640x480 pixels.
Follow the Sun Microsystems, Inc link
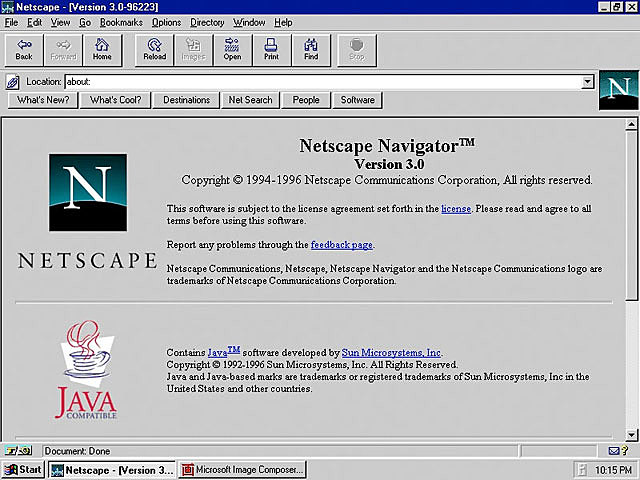coord(391,353)
